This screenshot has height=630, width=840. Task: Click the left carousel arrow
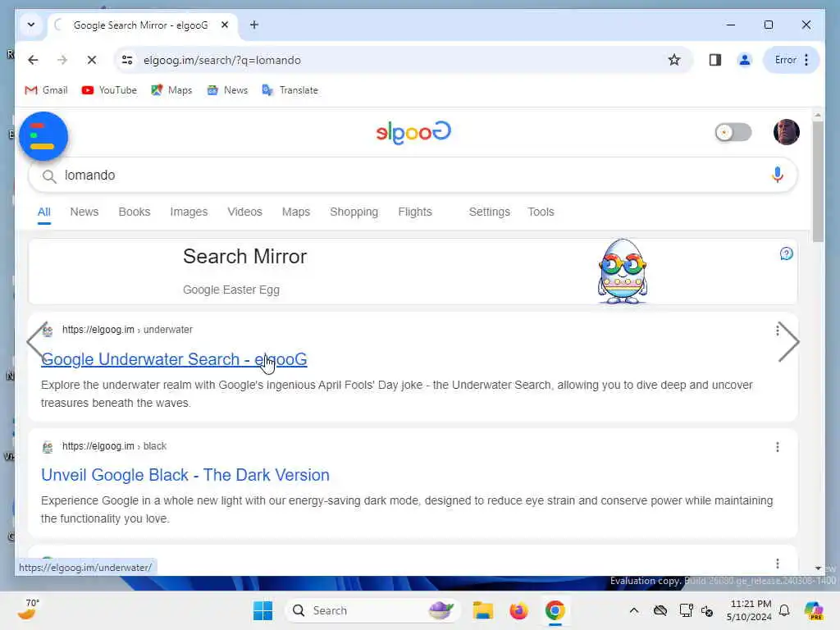click(x=37, y=340)
